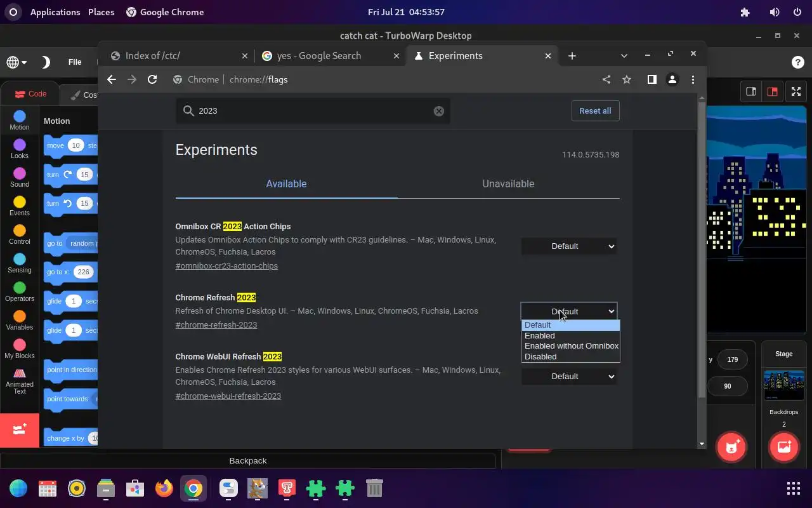Open Omnibox CR 2023 Action Chips dropdown
The image size is (812, 508).
(569, 246)
